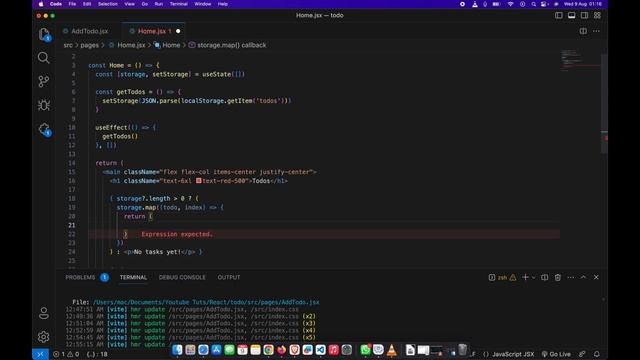Click the Expression expected error message
The height and width of the screenshot is (360, 640).
click(x=177, y=234)
